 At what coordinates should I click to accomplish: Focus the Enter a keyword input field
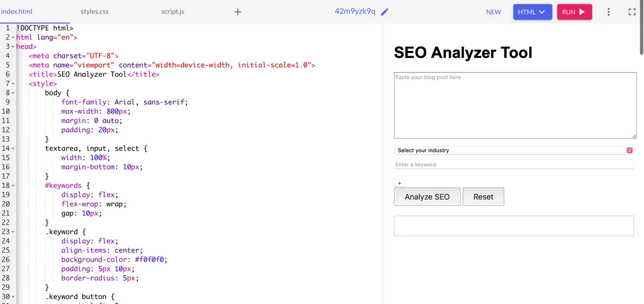tap(514, 165)
